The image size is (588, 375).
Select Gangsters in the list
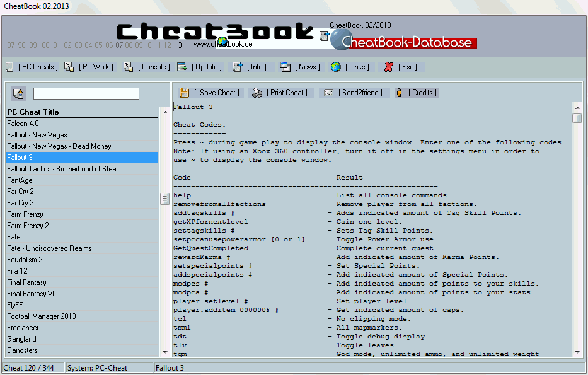tap(83, 350)
